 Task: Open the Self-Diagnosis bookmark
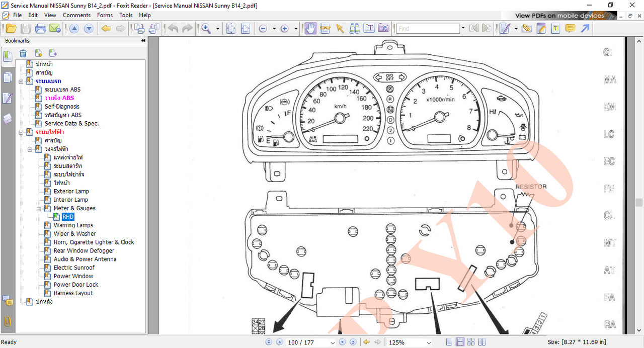click(62, 107)
